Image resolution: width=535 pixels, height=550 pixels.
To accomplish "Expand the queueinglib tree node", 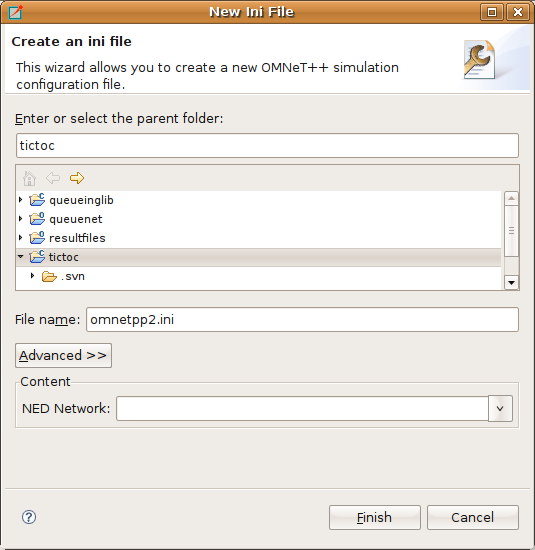I will click(x=20, y=200).
